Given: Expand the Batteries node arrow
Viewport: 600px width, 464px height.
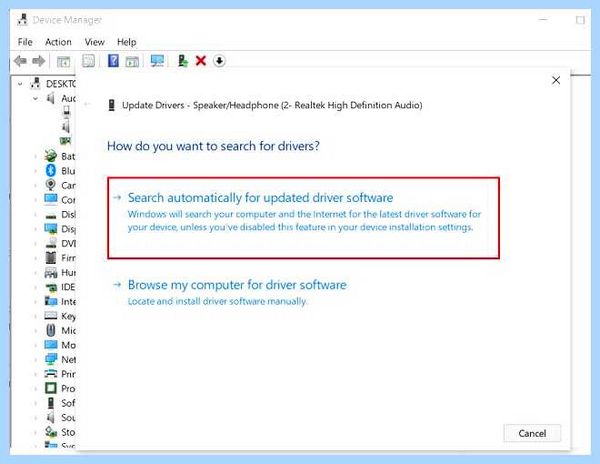Looking at the screenshot, I should coord(36,156).
